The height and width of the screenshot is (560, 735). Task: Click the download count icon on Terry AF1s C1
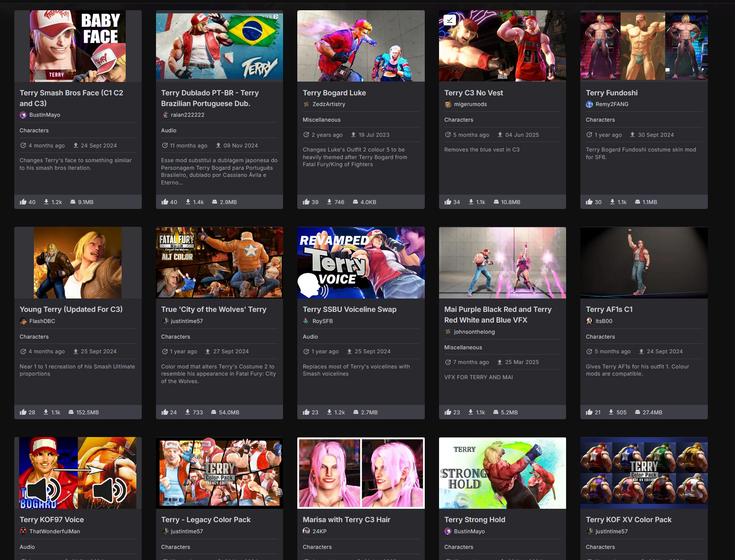click(611, 412)
